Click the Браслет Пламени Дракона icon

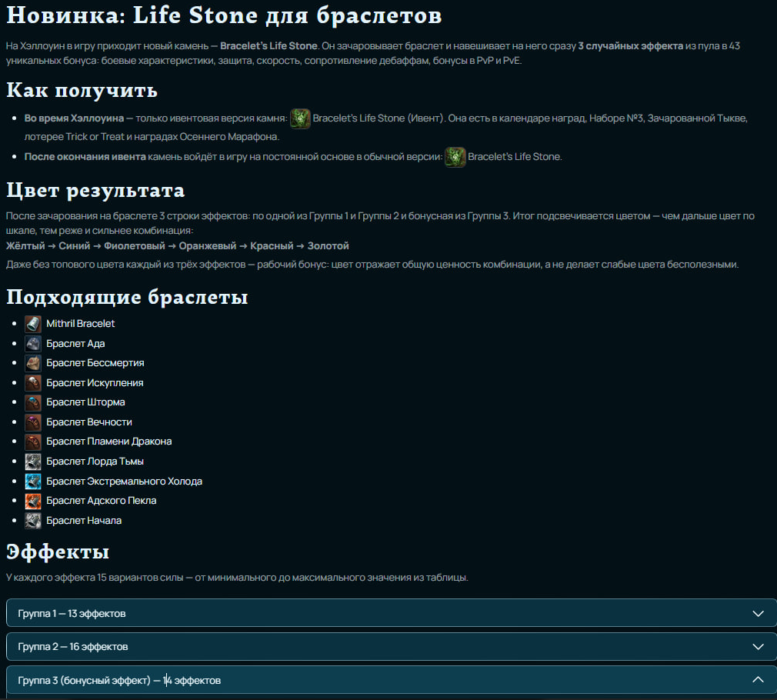tap(33, 442)
